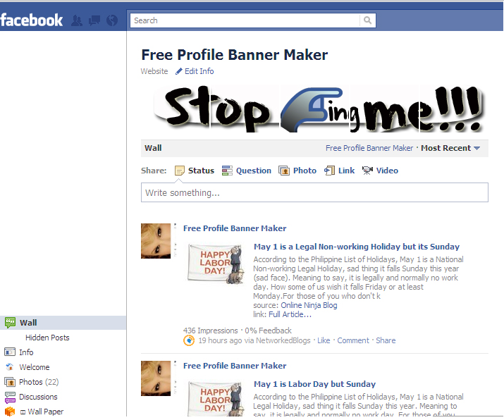Open second post's Happy Labor Day thumbnail
The image size is (504, 420).
pyautogui.click(x=216, y=399)
